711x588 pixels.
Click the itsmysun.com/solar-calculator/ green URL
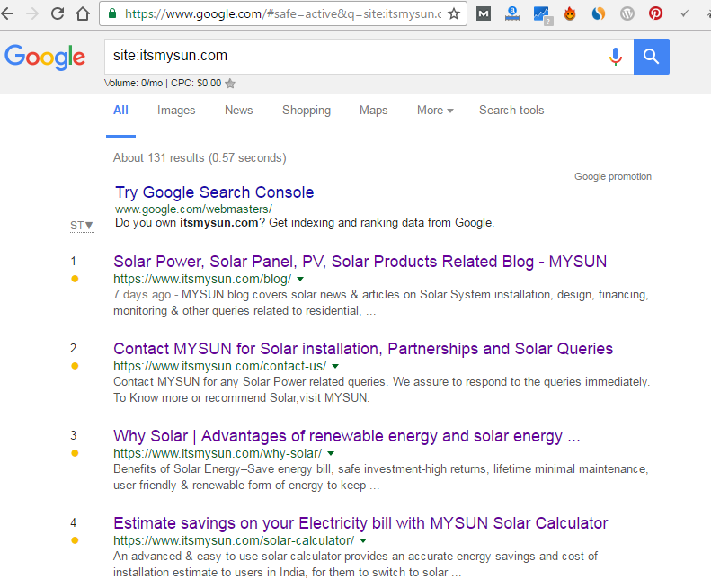pos(234,540)
